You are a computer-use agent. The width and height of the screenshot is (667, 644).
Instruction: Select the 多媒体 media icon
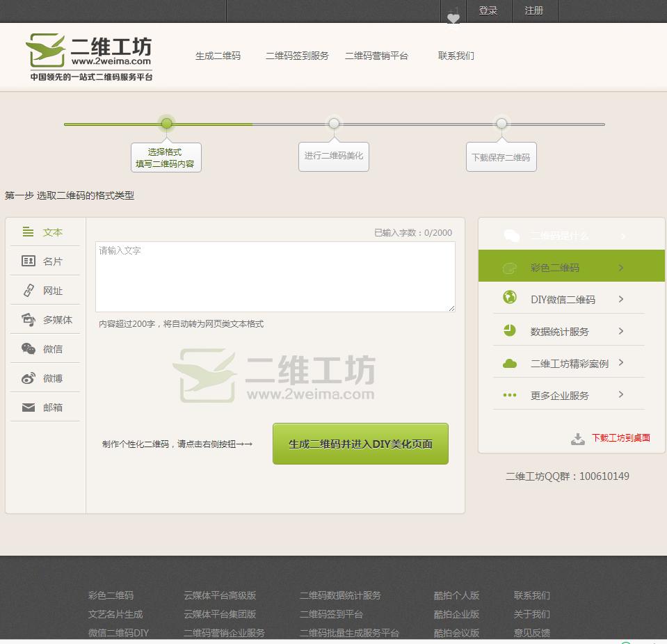pyautogui.click(x=29, y=319)
